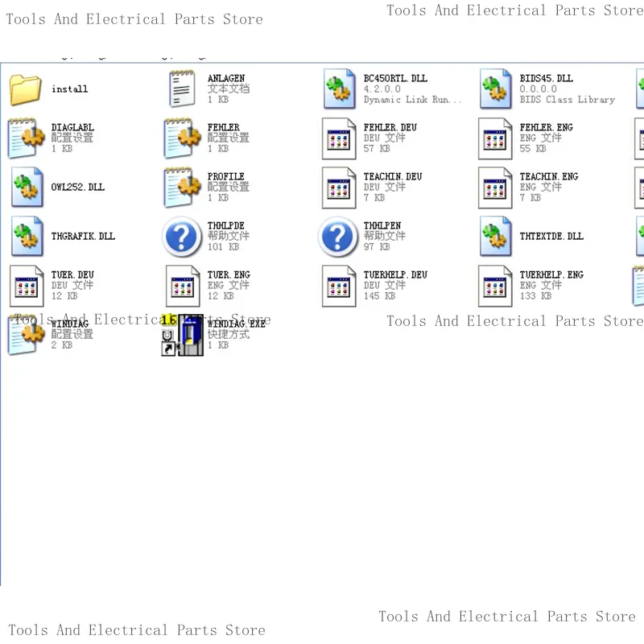Click the TUER.ENG file name
The width and height of the screenshot is (644, 644).
pos(229,275)
